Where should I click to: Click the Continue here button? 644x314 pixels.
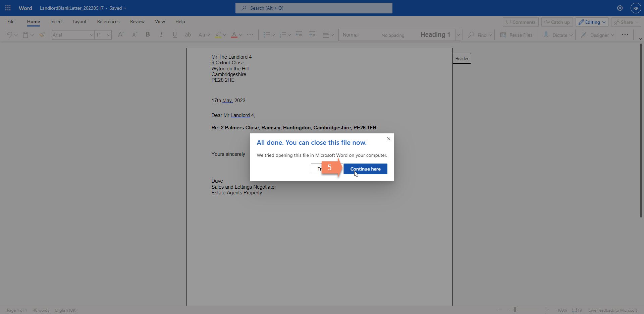click(365, 169)
